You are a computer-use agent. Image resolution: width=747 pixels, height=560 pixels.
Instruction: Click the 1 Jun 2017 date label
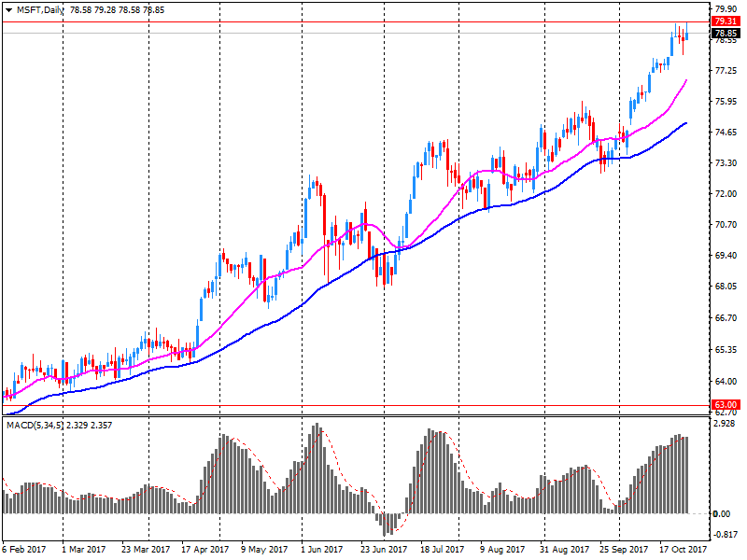pos(321,550)
